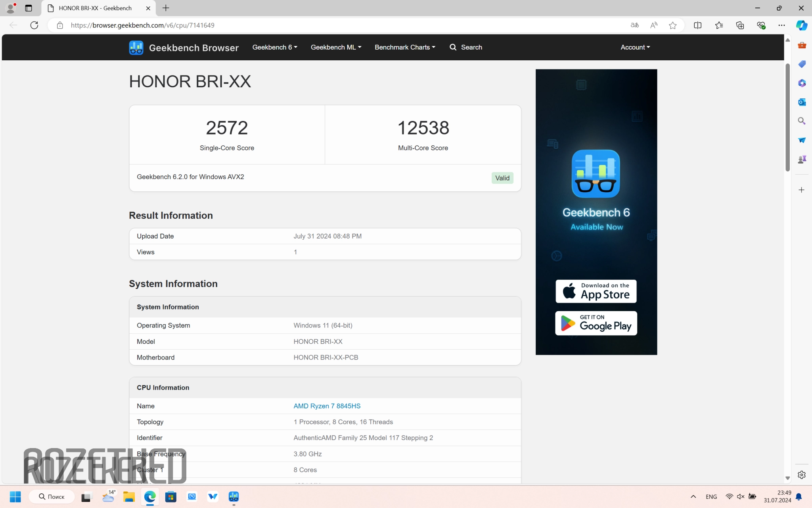Select the HONOR BRI-XX browser tab

tap(95, 8)
